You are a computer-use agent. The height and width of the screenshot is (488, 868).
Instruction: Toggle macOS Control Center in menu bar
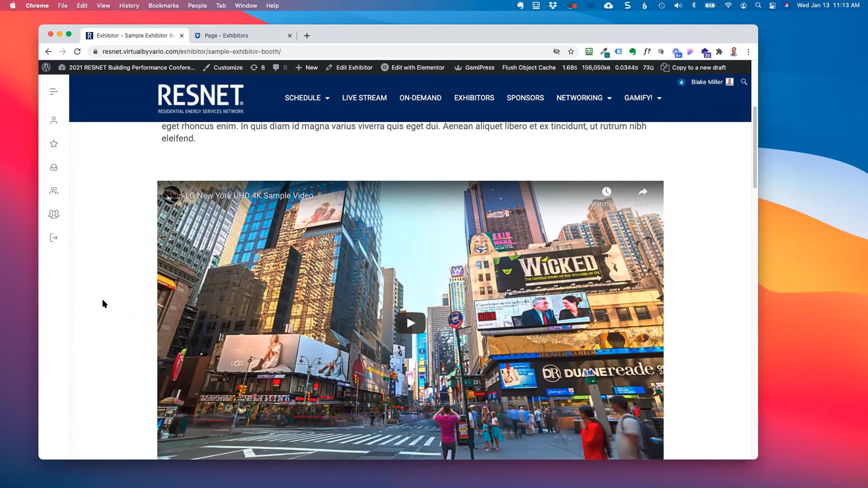(773, 5)
